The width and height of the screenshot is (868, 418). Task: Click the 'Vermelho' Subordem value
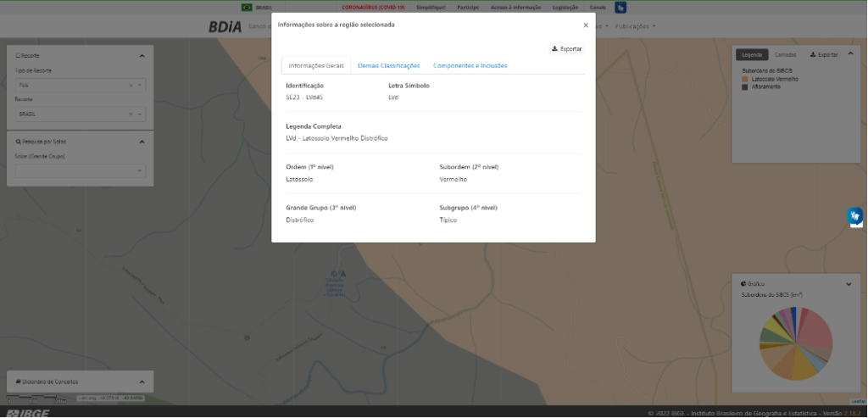(453, 180)
